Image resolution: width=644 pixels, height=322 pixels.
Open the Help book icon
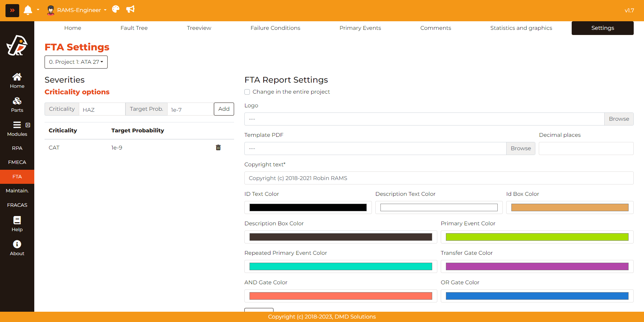[17, 224]
